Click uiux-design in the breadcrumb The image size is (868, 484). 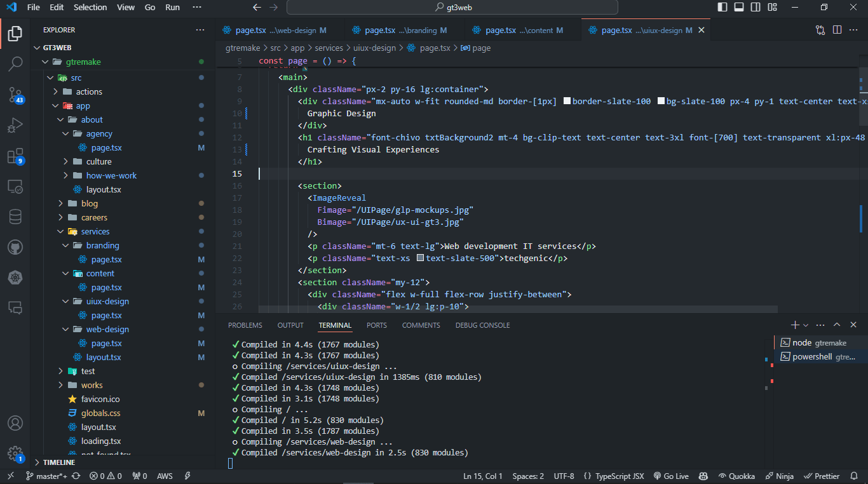(374, 48)
